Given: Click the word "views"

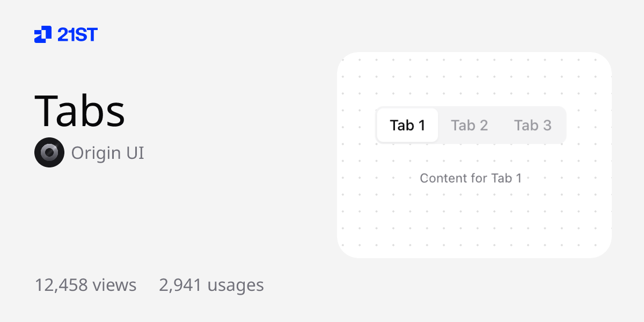Looking at the screenshot, I should click(114, 285).
